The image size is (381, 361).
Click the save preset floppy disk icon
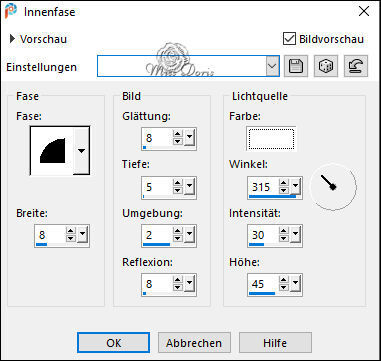click(296, 66)
